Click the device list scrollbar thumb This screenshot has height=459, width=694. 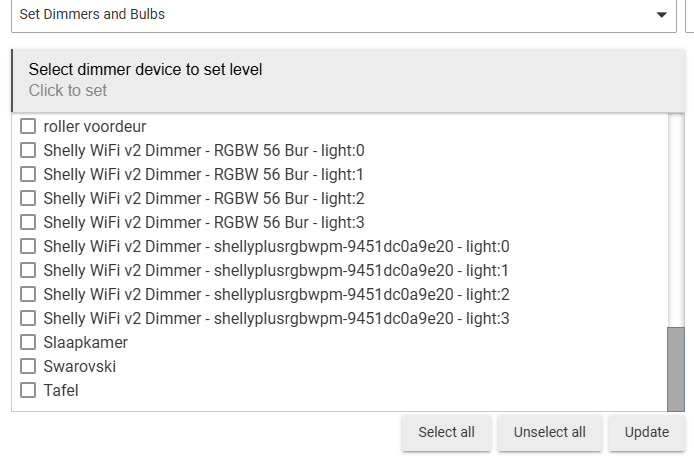tap(676, 368)
